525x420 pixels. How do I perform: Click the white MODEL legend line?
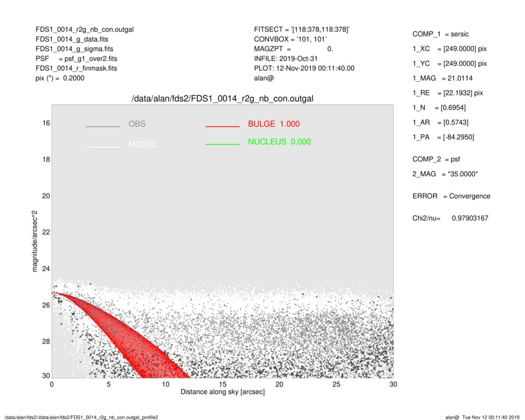point(103,147)
